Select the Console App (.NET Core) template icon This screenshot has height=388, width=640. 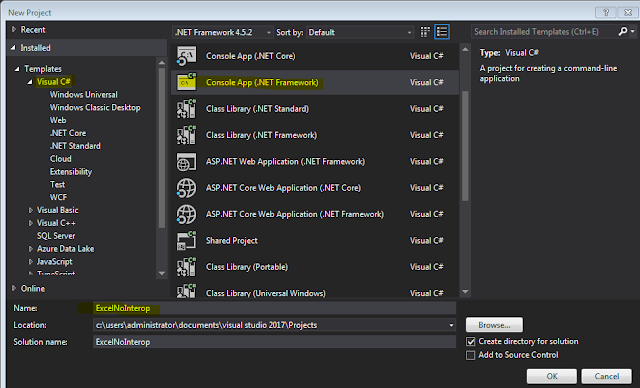point(186,56)
